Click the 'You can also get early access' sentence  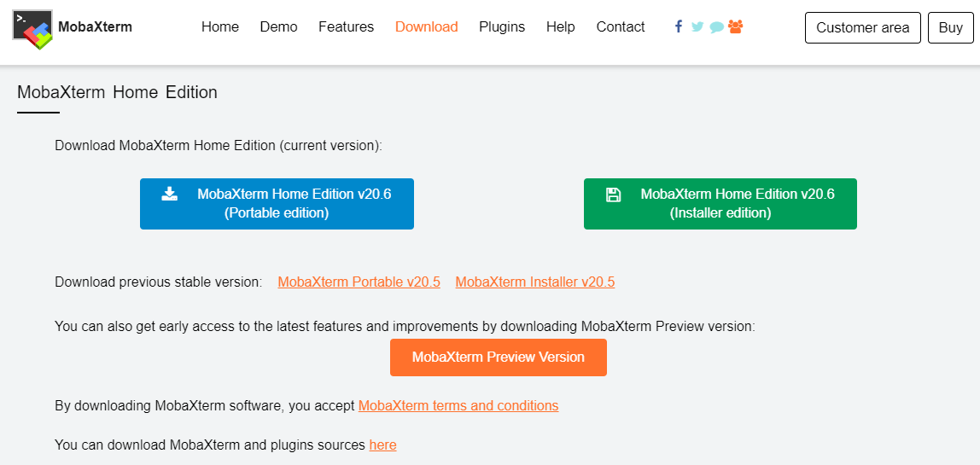(x=405, y=326)
